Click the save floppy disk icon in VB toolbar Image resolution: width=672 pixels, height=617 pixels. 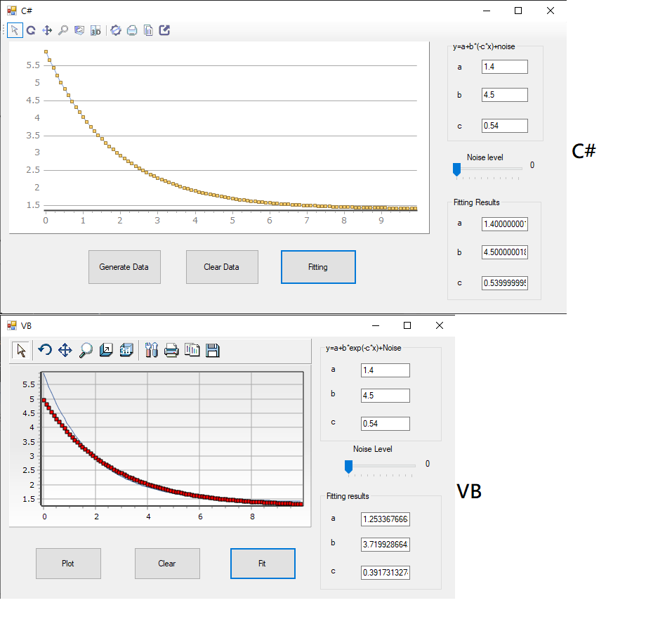(x=213, y=350)
